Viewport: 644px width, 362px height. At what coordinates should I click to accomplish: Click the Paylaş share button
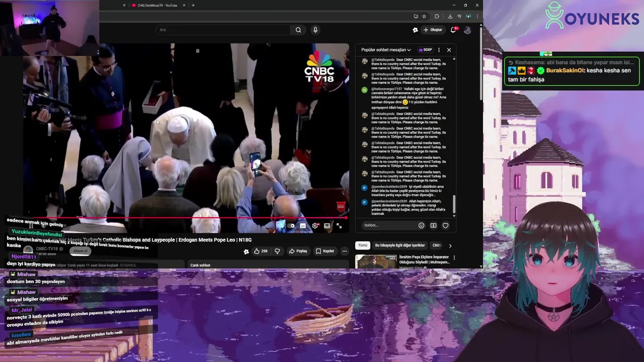click(x=298, y=251)
